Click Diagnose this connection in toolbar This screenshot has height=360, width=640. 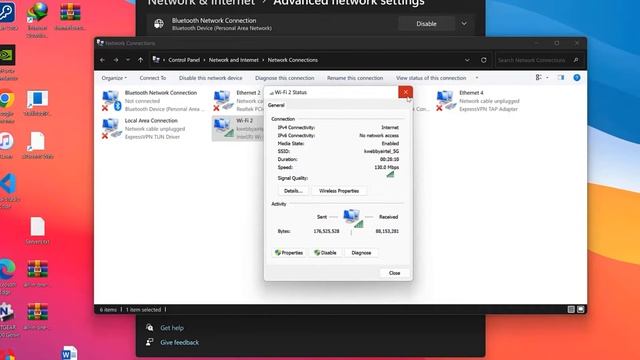284,78
